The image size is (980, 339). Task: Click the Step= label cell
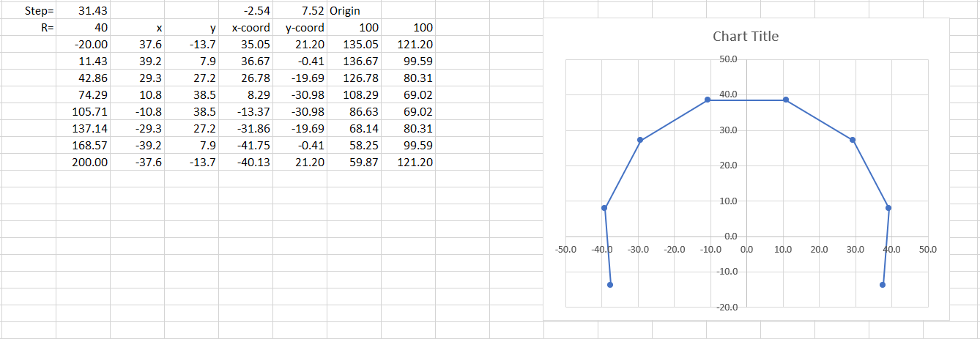[39, 11]
